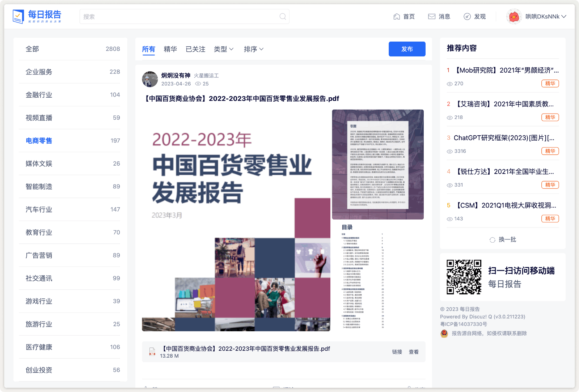This screenshot has height=392, width=579.
Task: Open messages via the 消息 envelope icon
Action: pos(431,16)
